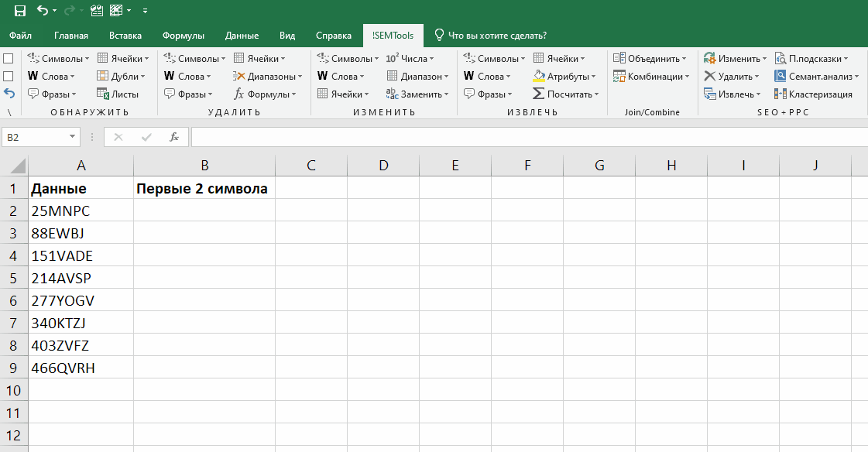Select row 5 header
Viewport: 868px width, 452px height.
click(x=13, y=279)
